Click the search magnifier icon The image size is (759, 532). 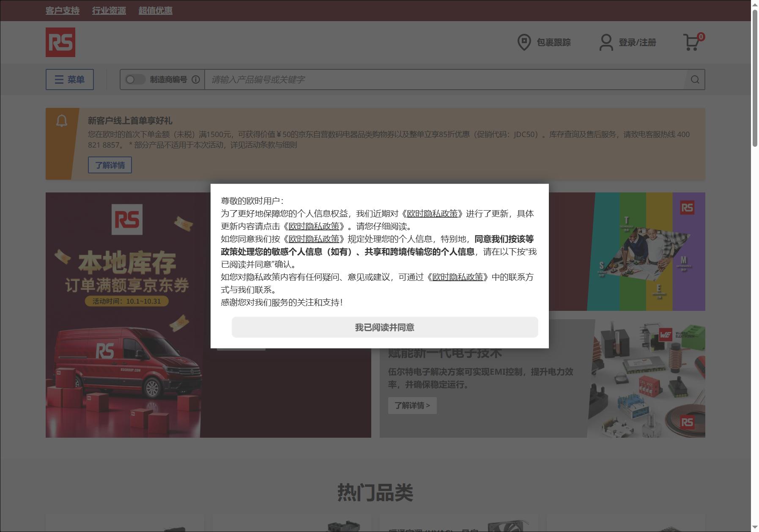point(695,80)
